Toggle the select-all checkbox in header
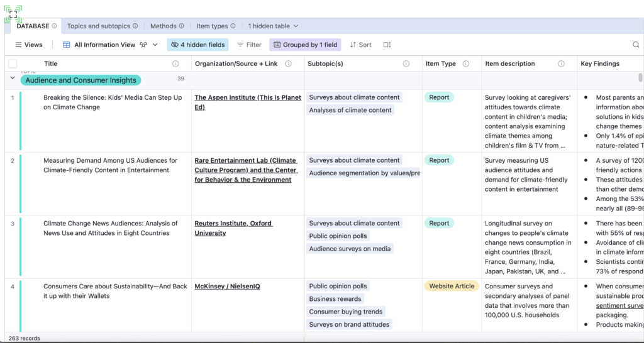Screen dimensions: 644x343 tap(13, 64)
